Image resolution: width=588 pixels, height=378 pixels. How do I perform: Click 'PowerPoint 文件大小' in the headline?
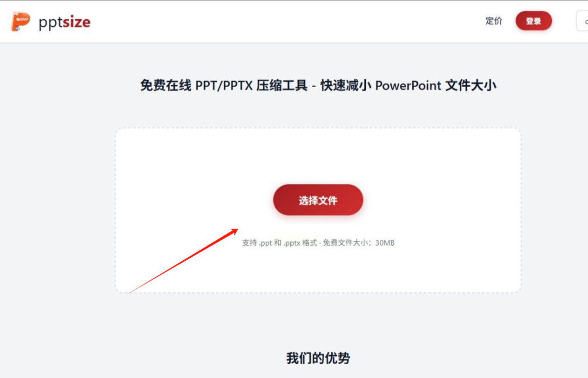[x=435, y=86]
